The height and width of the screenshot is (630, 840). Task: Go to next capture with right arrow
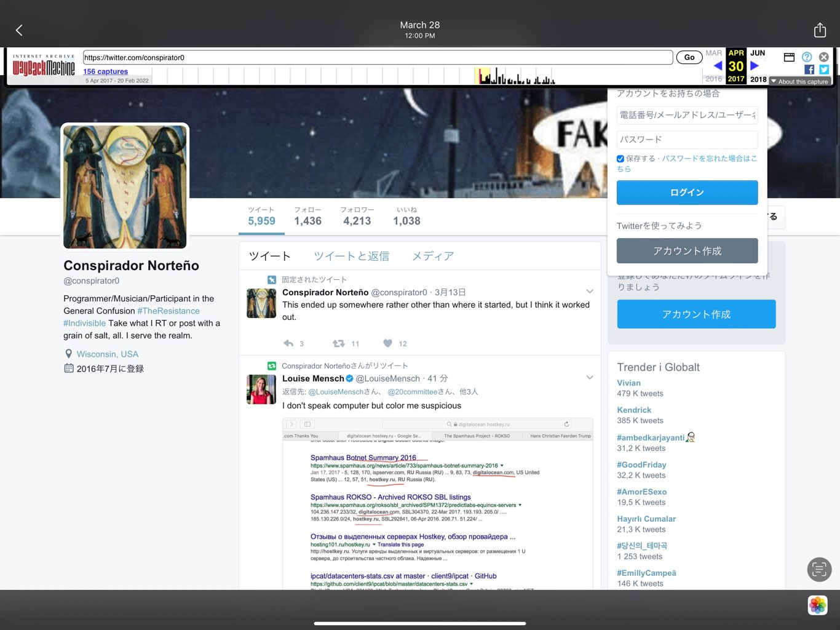tap(755, 66)
